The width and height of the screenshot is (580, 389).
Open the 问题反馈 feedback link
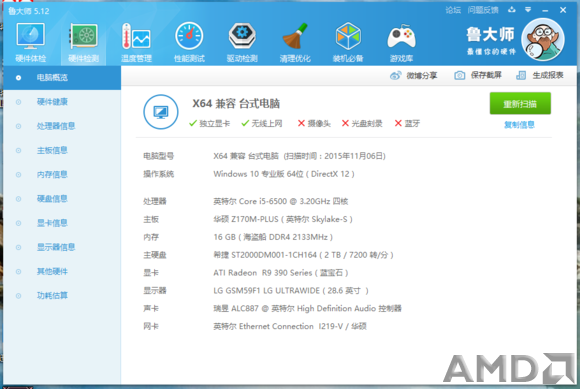pos(483,10)
